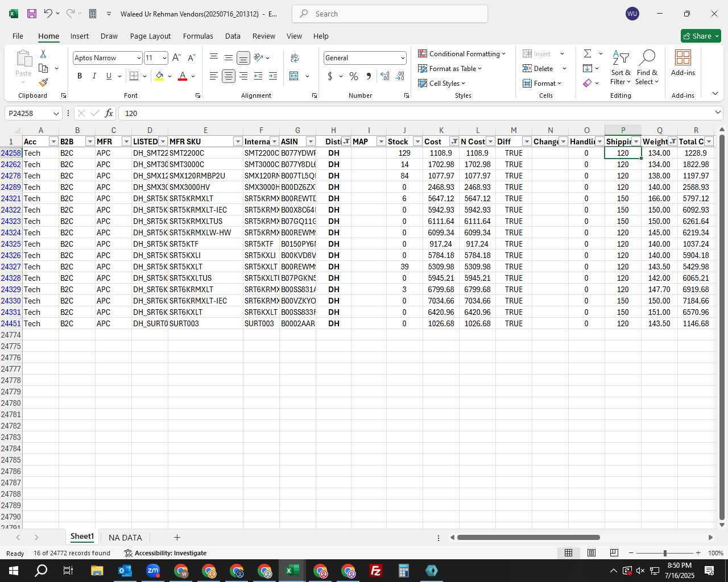Apply the yellow Fill Color swatch
The height and width of the screenshot is (582, 728).
click(159, 76)
